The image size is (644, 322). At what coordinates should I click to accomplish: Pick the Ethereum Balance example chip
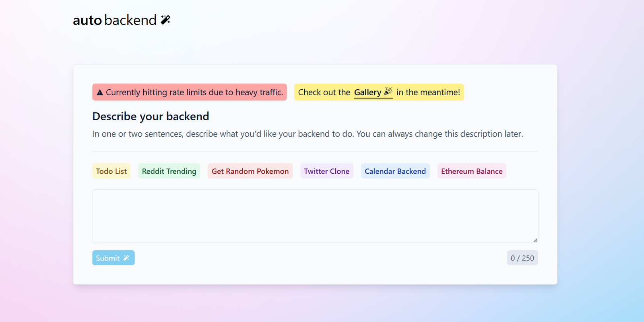[471, 171]
